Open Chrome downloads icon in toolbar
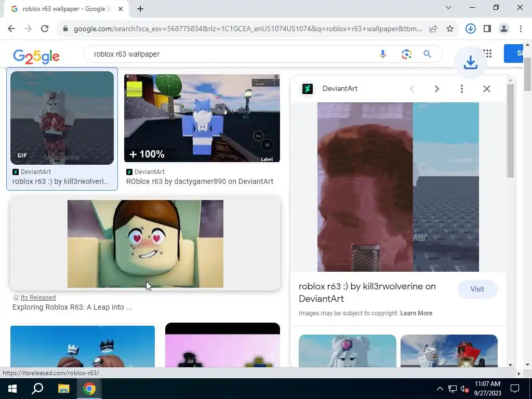 pos(470,29)
